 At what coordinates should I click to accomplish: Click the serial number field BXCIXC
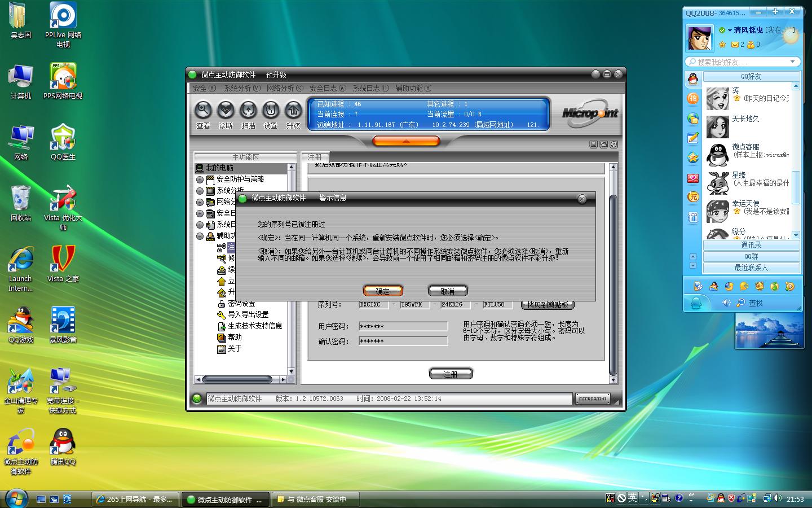coord(373,304)
